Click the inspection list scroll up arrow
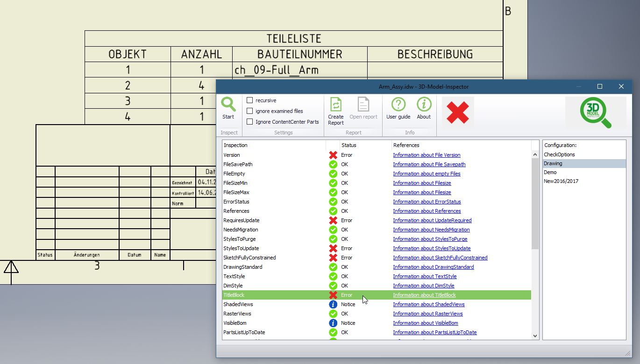640x364 pixels. point(535,154)
